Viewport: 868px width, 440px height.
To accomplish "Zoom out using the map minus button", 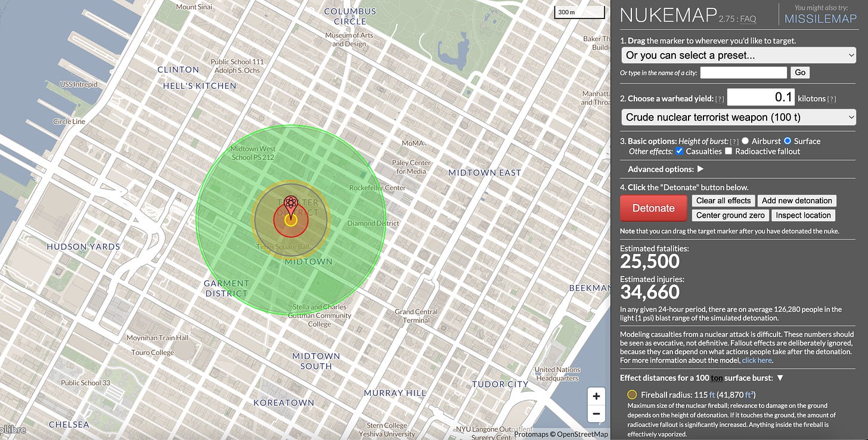I will (x=596, y=413).
